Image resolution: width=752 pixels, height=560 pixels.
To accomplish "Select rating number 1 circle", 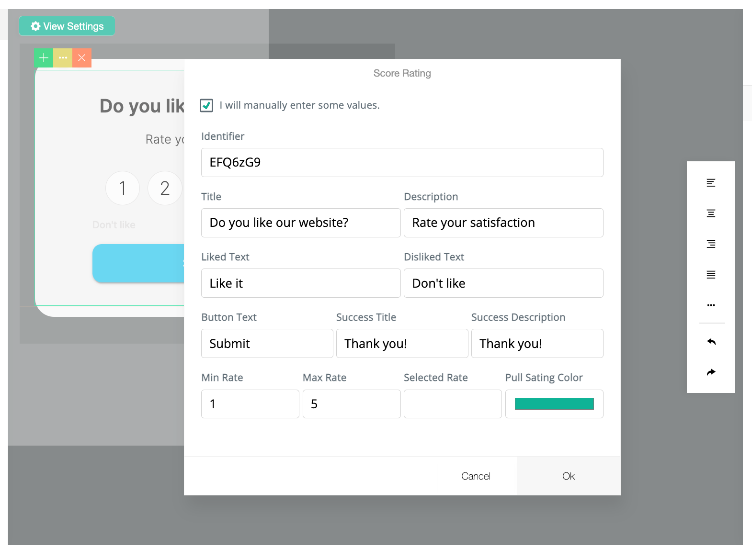I will click(x=123, y=188).
